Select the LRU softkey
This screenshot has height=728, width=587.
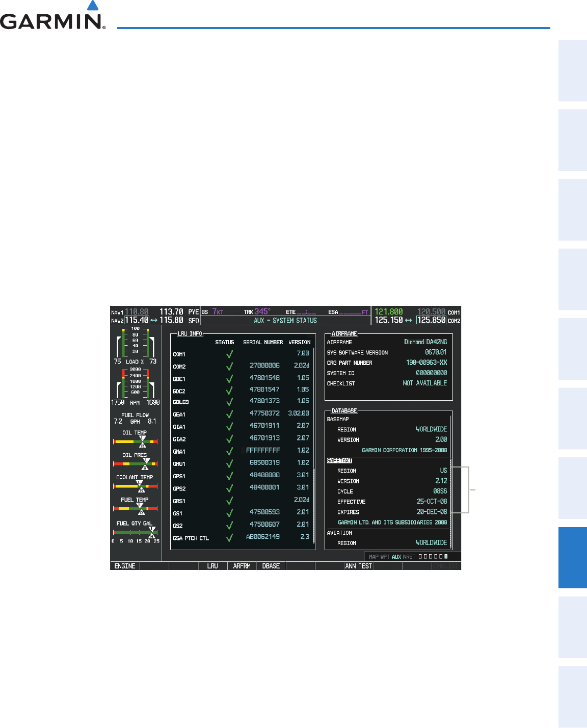coord(212,566)
